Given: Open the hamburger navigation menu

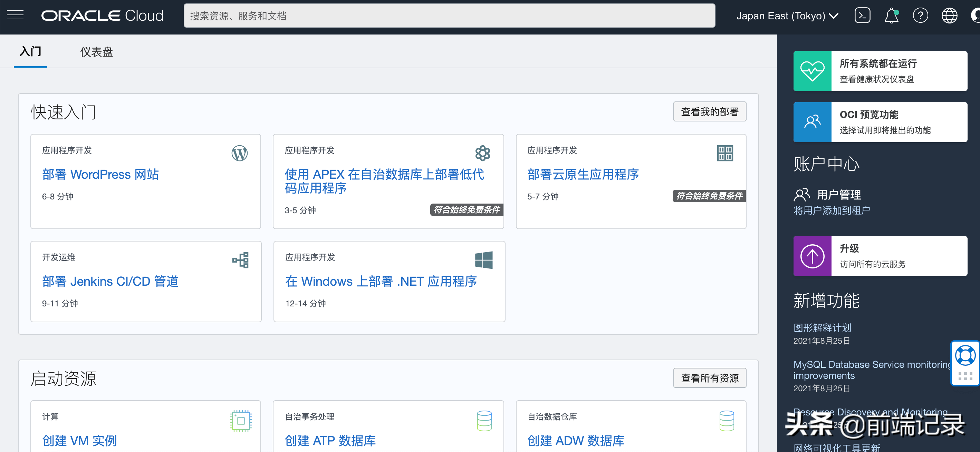Looking at the screenshot, I should point(15,16).
